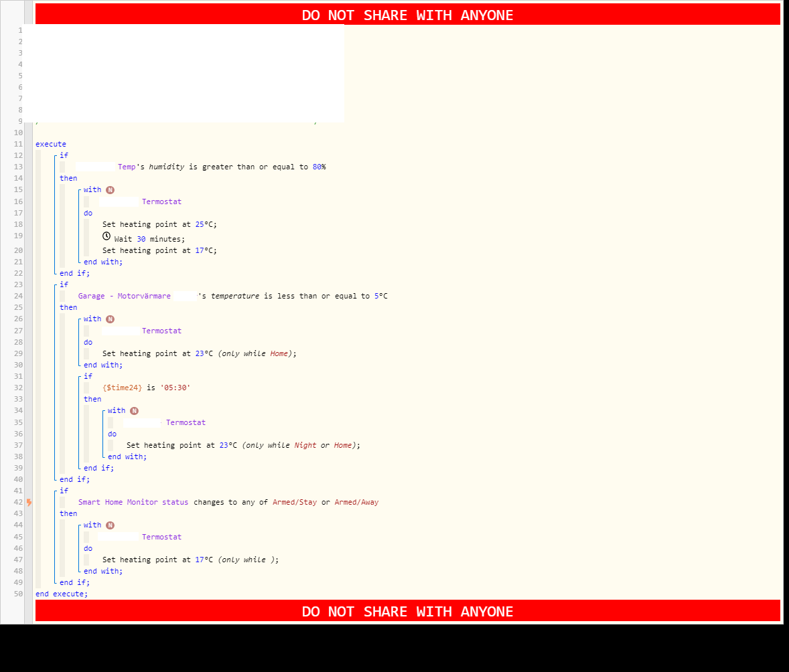This screenshot has height=672, width=789.
Task: Click the 'then' keyword on line 25
Action: coord(68,307)
